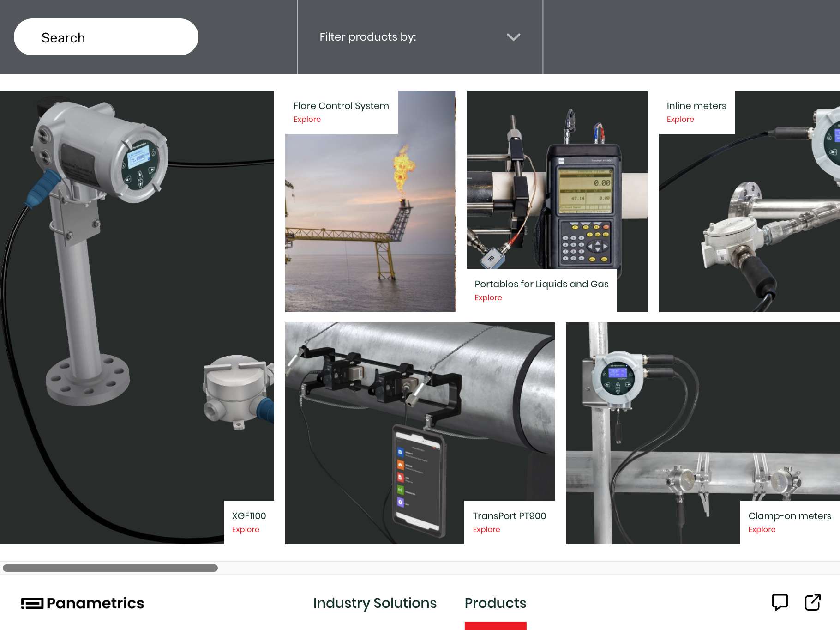Click in the Search field

(106, 37)
